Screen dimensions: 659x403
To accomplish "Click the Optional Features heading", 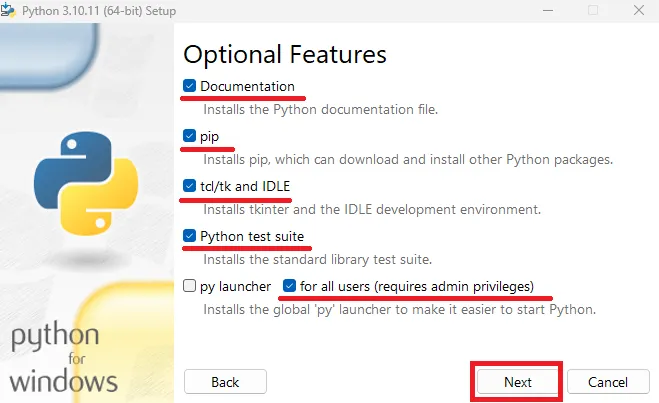I will pos(285,53).
